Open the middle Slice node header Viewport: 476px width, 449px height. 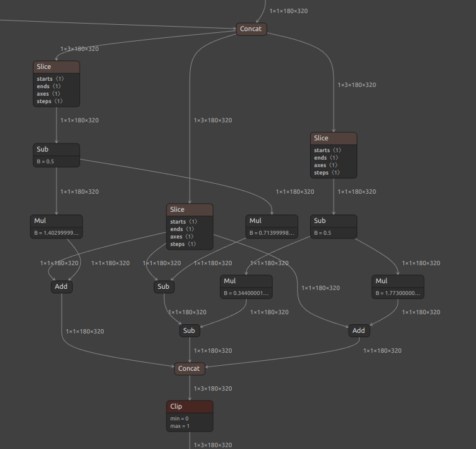190,210
